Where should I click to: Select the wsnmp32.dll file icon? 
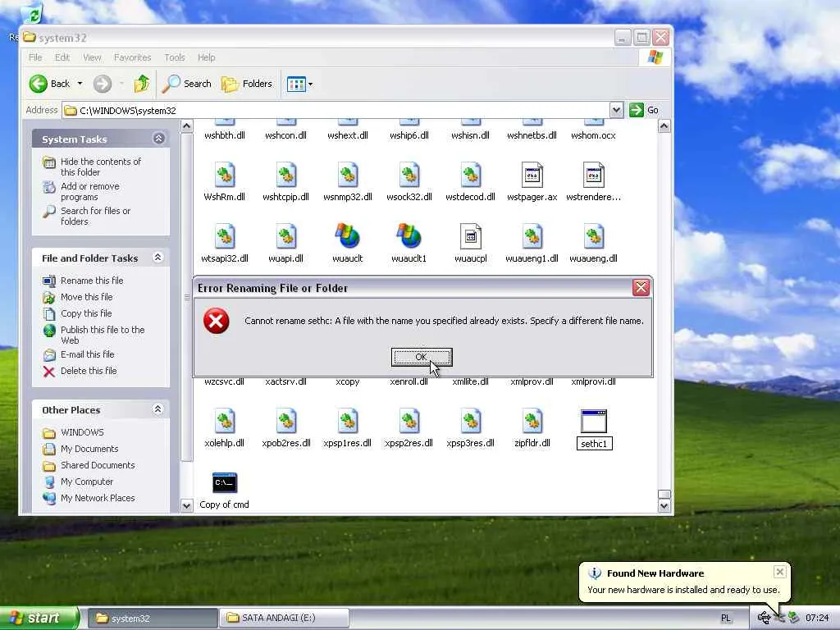point(348,176)
